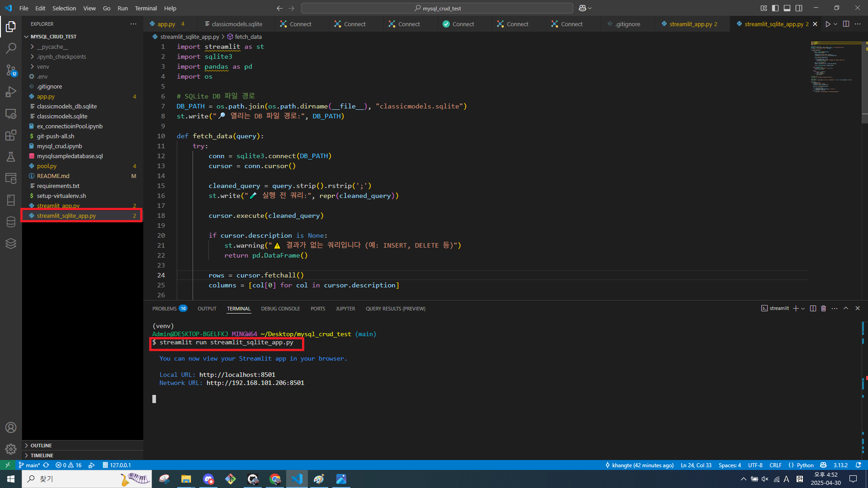This screenshot has width=868, height=488.
Task: Expand the OUTLINE section
Action: pyautogui.click(x=41, y=446)
